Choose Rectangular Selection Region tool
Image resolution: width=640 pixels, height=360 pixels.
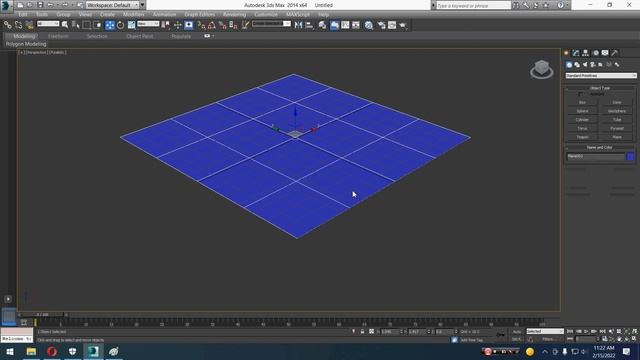(x=87, y=25)
